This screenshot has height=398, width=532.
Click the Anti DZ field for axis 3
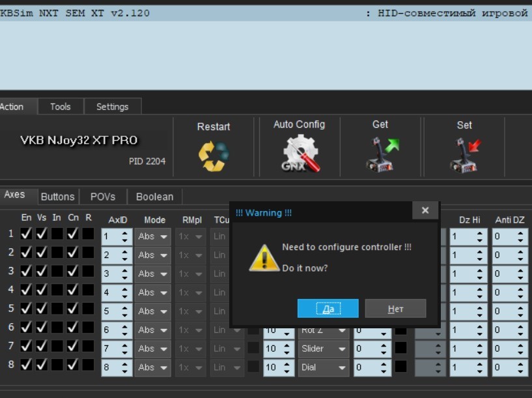[x=510, y=274]
